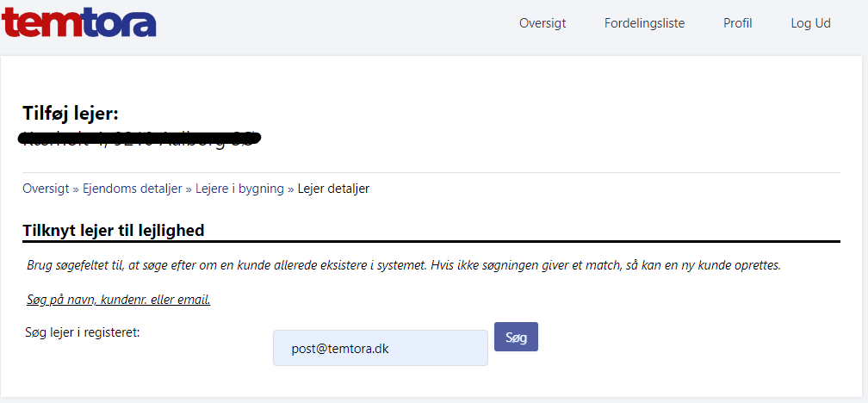
Task: Click the Lejer detaljer breadcrumb text
Action: coord(333,189)
